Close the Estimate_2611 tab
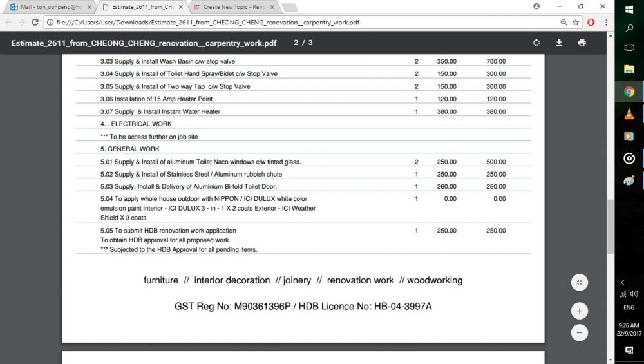Screen dimensions: 644x364 (x=181, y=7)
